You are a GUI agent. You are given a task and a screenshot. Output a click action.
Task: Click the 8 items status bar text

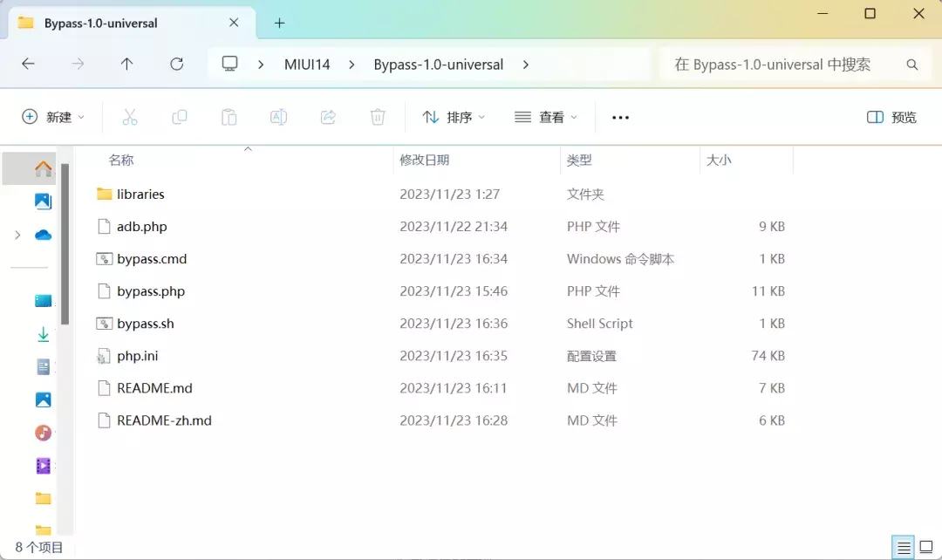click(39, 548)
